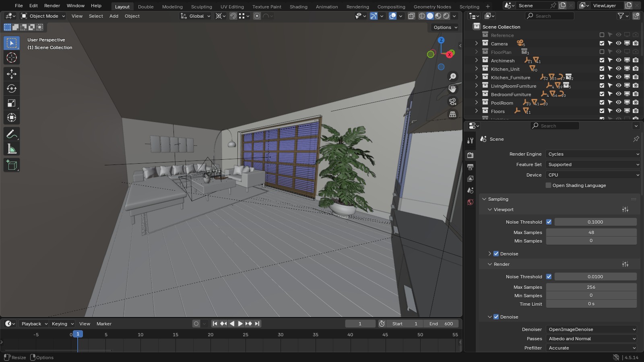Collapse the Sampling panel

(x=484, y=199)
